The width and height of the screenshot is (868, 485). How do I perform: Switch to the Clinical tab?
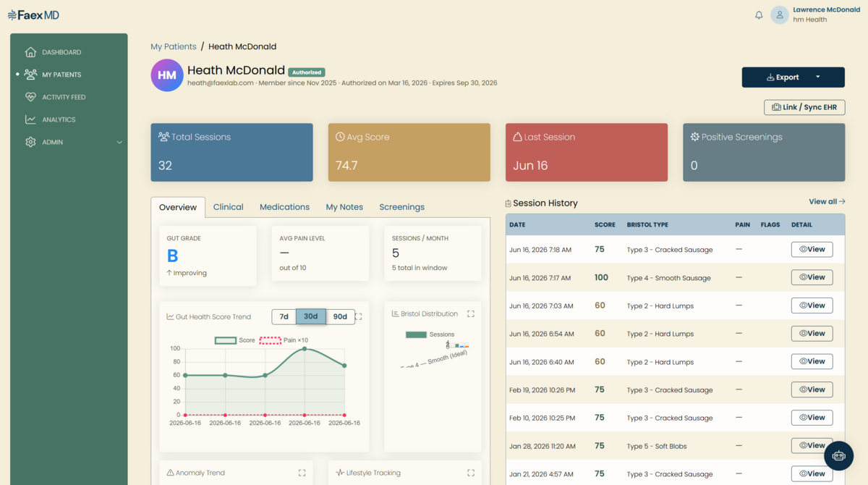click(228, 207)
